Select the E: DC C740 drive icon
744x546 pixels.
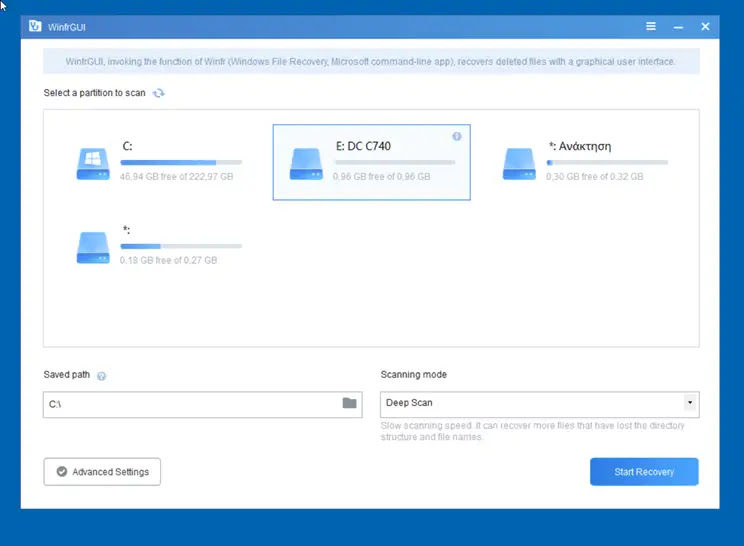[306, 164]
